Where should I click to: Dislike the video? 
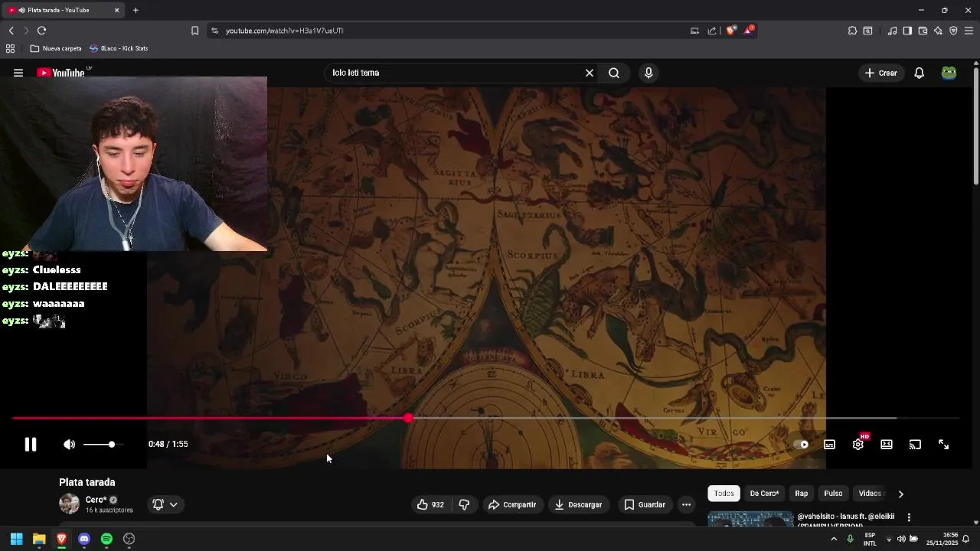click(464, 504)
